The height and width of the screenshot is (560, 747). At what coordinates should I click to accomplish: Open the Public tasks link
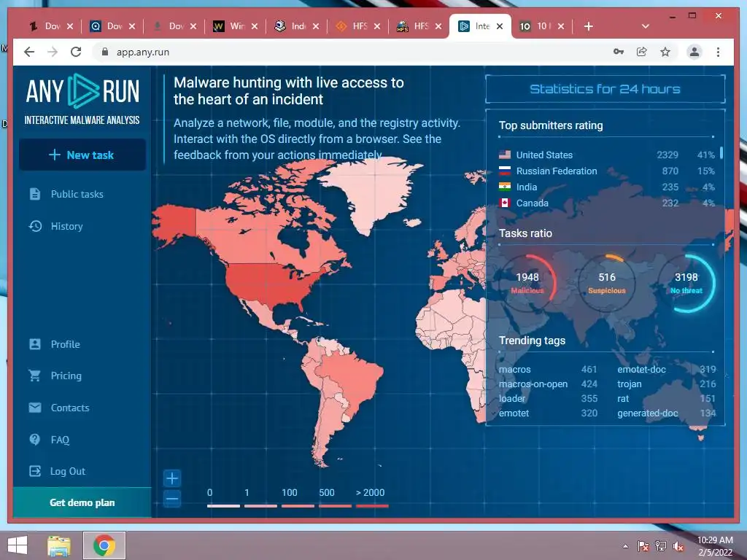tap(77, 194)
